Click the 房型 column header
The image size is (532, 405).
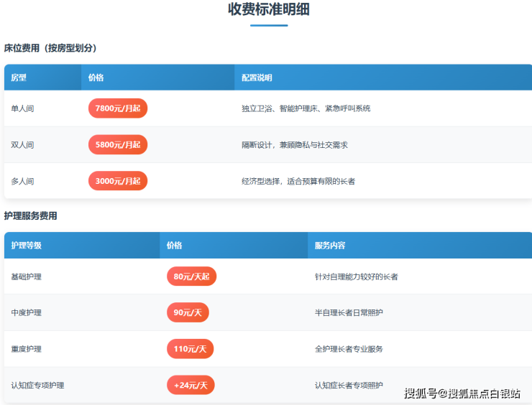[19, 78]
